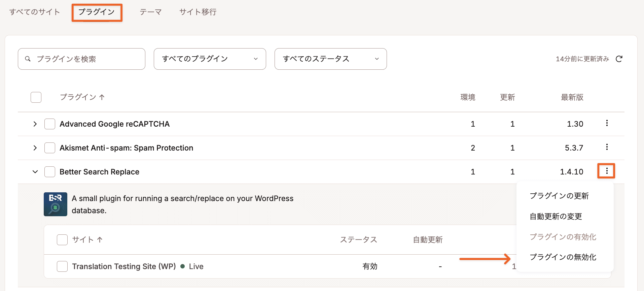Screen dimensions: 644x291
Task: Switch to the テーマ tab
Action: pyautogui.click(x=150, y=12)
